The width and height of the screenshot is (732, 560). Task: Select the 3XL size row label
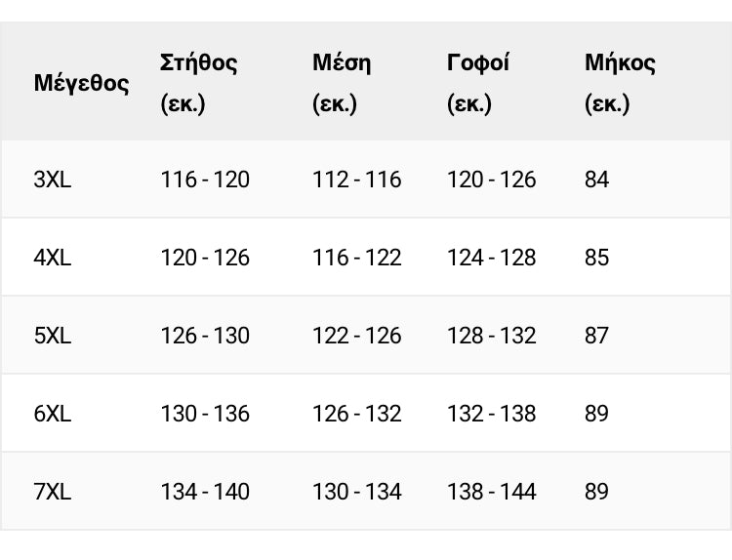(53, 180)
